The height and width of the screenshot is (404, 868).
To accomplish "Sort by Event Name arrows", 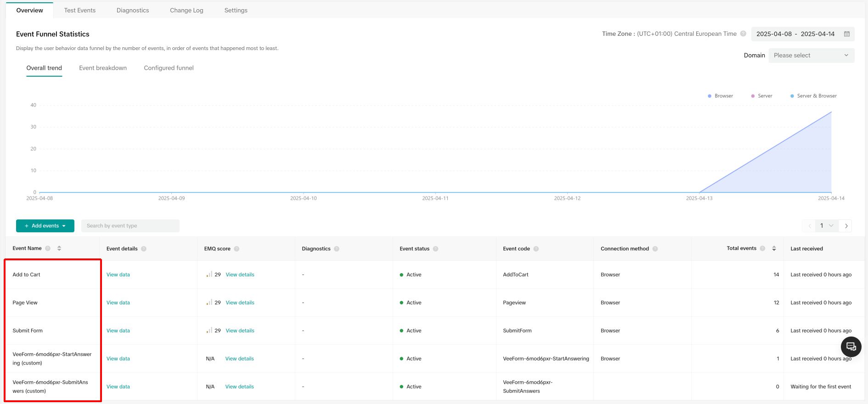I will 59,248.
